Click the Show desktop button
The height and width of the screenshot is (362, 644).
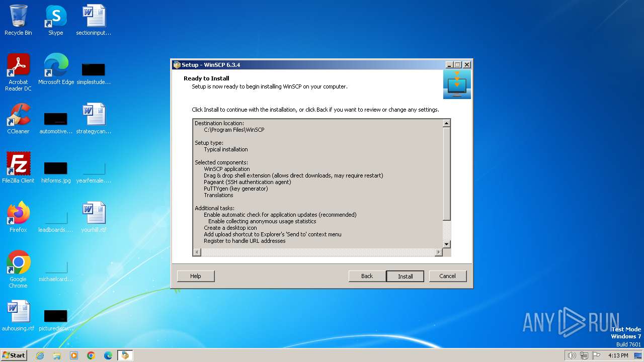(x=638, y=355)
